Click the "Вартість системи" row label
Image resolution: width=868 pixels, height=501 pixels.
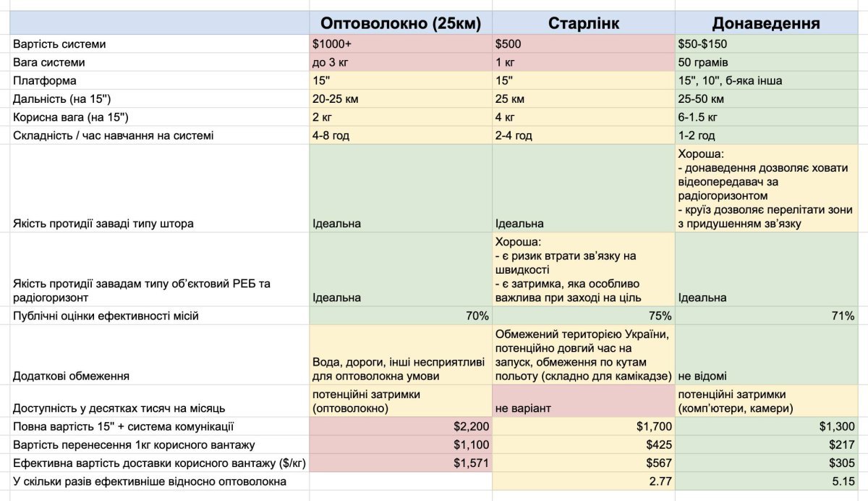point(59,44)
